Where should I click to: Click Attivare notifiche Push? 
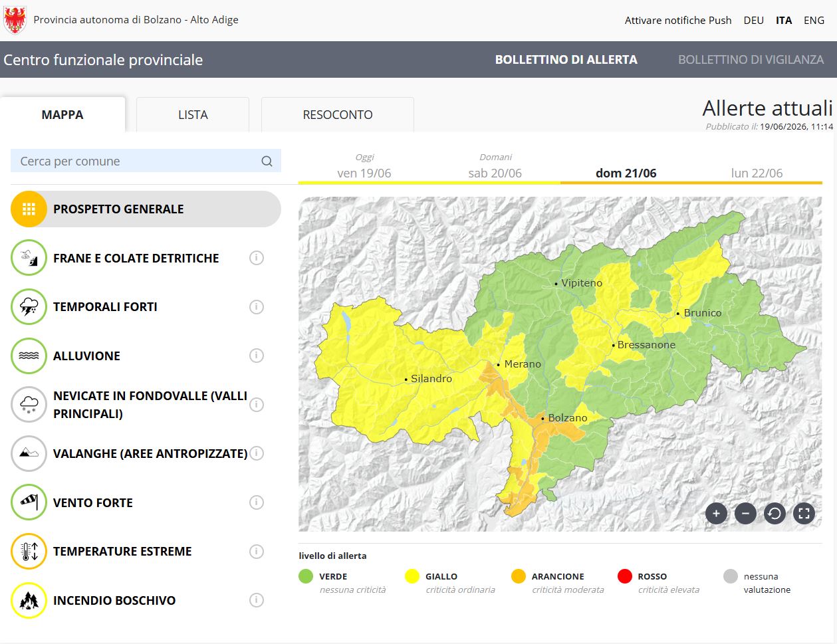(678, 21)
